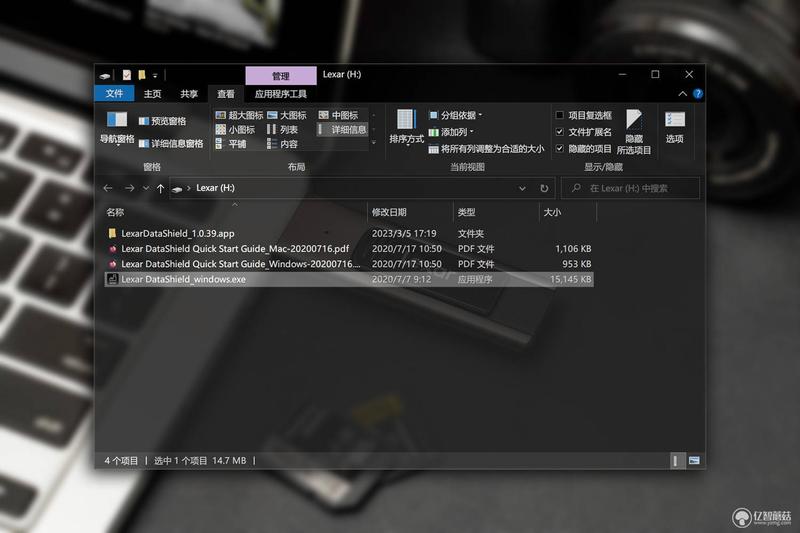800x533 pixels.
Task: Choose 列表 layout
Action: coord(283,130)
